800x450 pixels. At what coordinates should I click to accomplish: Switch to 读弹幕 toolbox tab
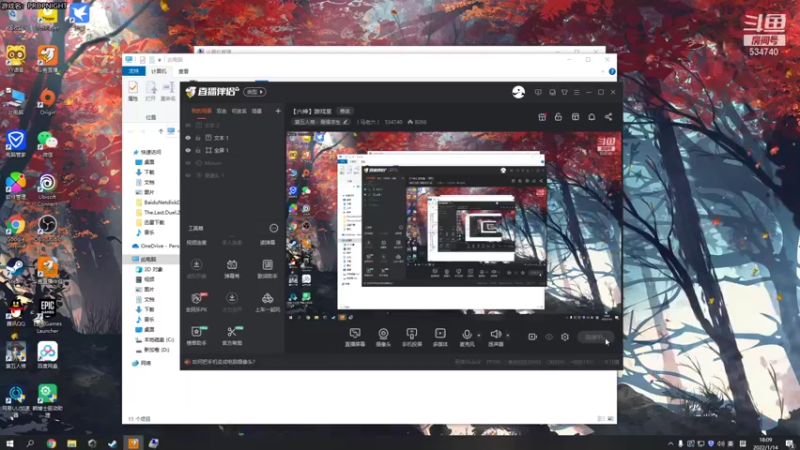[x=267, y=242]
